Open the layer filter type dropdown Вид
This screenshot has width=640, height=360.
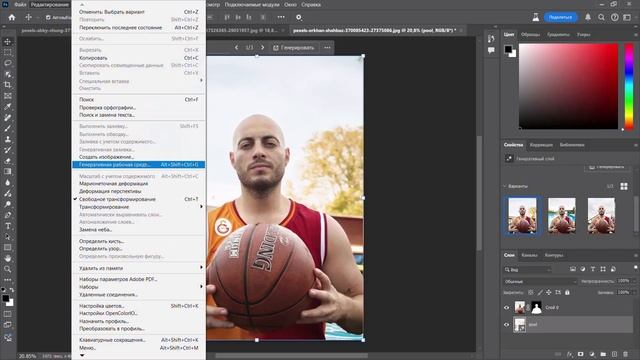click(x=527, y=269)
